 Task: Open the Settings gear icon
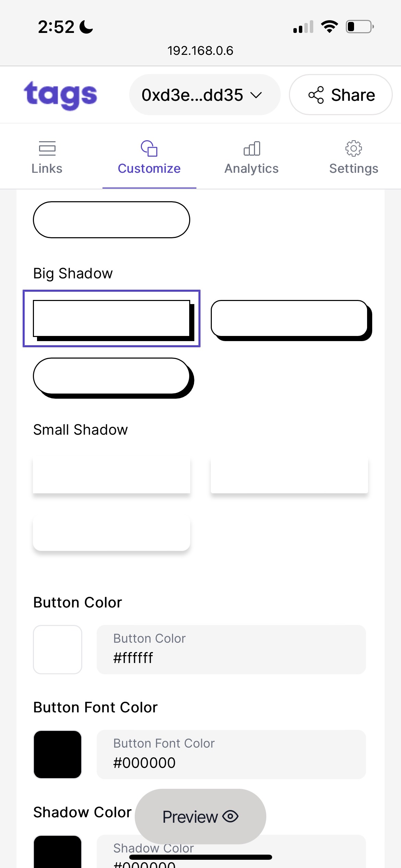pos(354,148)
